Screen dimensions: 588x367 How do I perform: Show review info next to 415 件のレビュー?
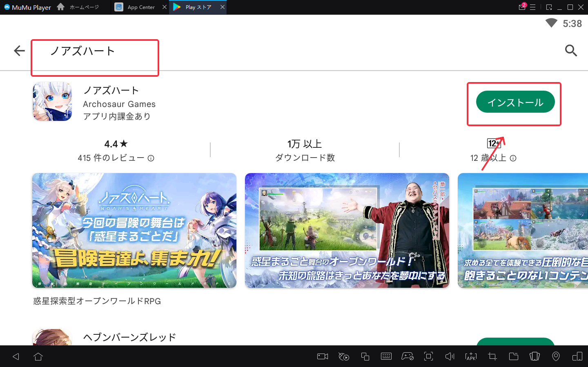tap(151, 158)
